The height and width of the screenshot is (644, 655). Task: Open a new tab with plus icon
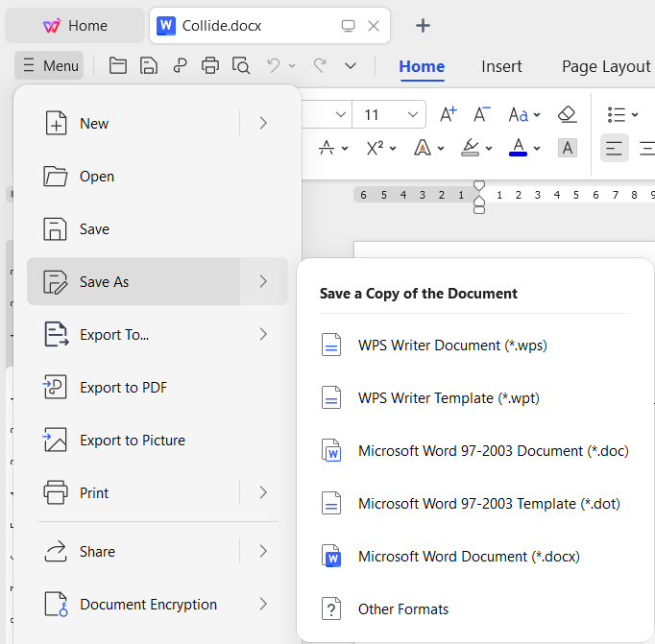coord(423,26)
